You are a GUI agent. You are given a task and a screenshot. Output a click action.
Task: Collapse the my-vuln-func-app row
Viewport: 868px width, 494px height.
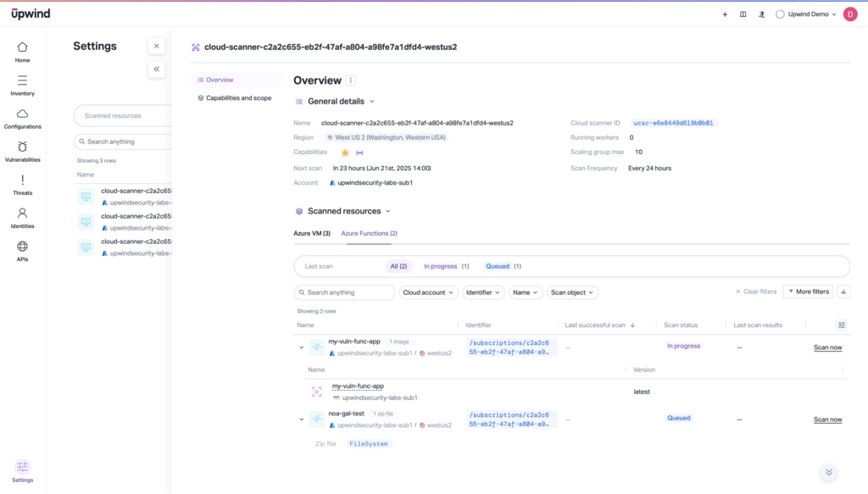pos(302,347)
